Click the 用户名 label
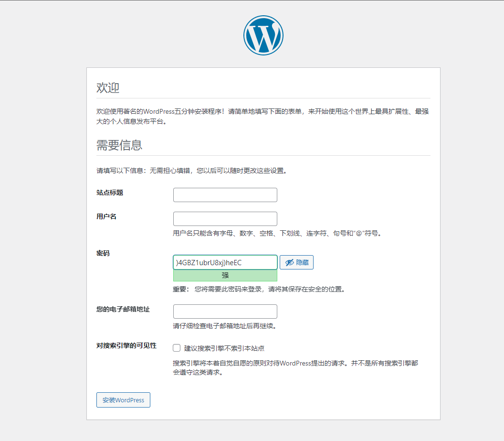Screen dimensions: 504x441 tap(106, 216)
